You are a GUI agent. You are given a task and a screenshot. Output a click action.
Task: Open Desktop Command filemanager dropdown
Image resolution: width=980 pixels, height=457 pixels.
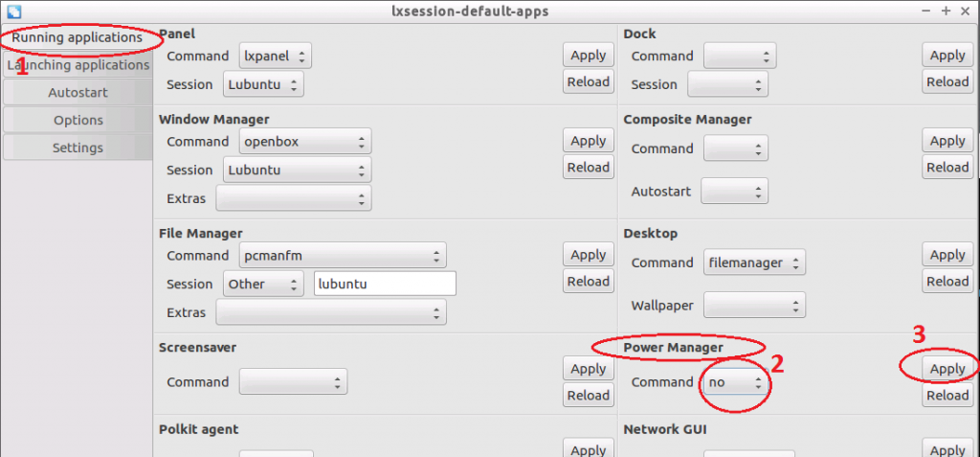(754, 263)
